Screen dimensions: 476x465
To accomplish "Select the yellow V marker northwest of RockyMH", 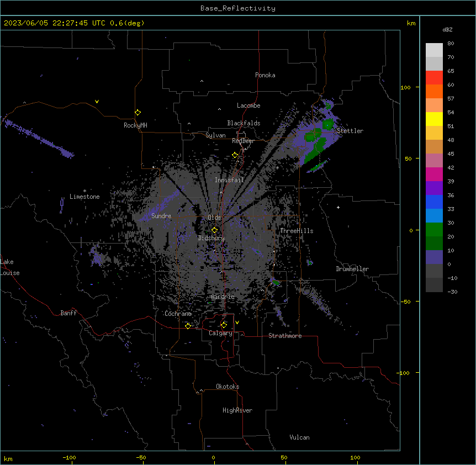I will pos(97,102).
